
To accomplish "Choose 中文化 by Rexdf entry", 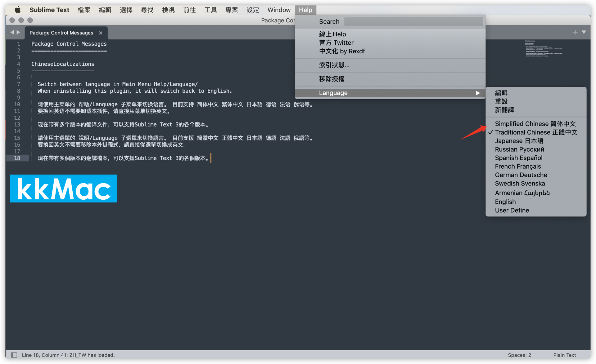I will tap(390, 51).
